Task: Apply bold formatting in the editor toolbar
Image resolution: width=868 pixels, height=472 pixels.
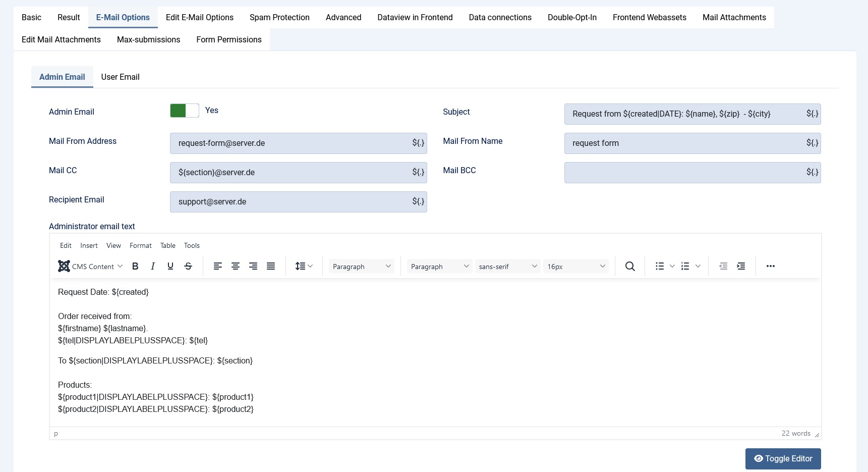Action: click(x=135, y=266)
